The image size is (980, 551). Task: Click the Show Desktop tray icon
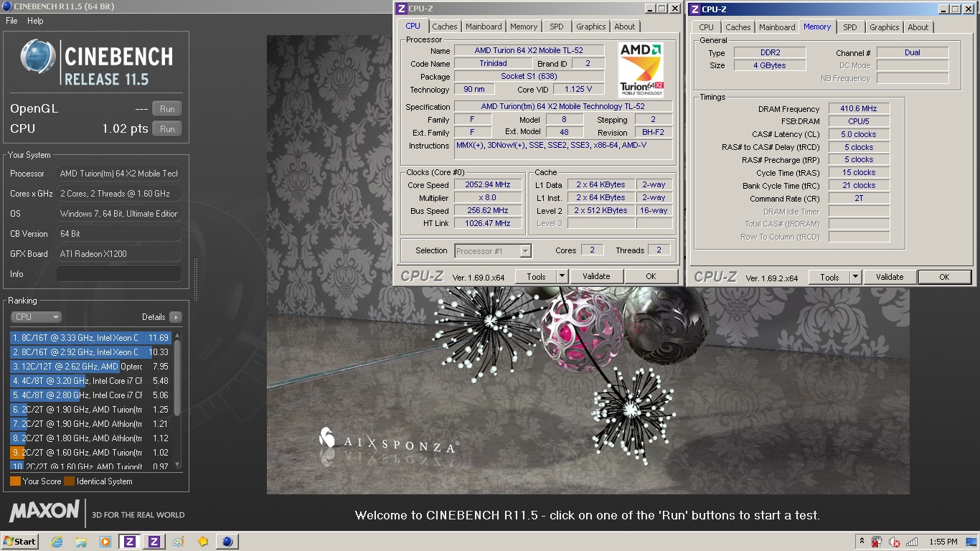point(973,542)
